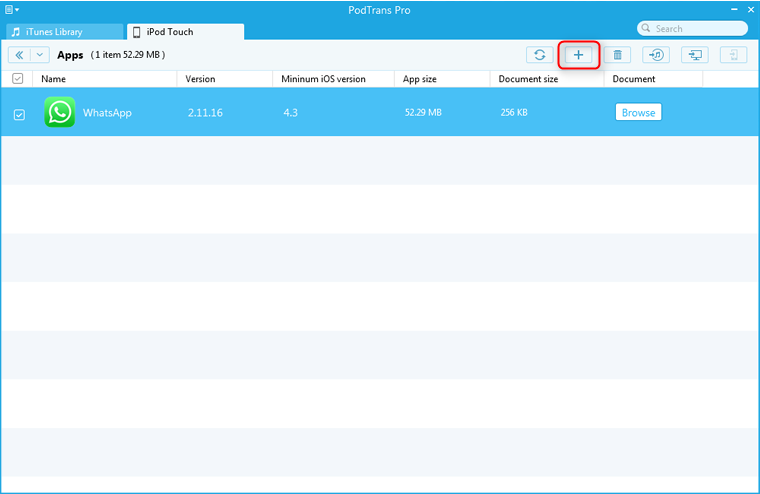Click the trash icon to delete app
760x494 pixels.
click(x=617, y=55)
